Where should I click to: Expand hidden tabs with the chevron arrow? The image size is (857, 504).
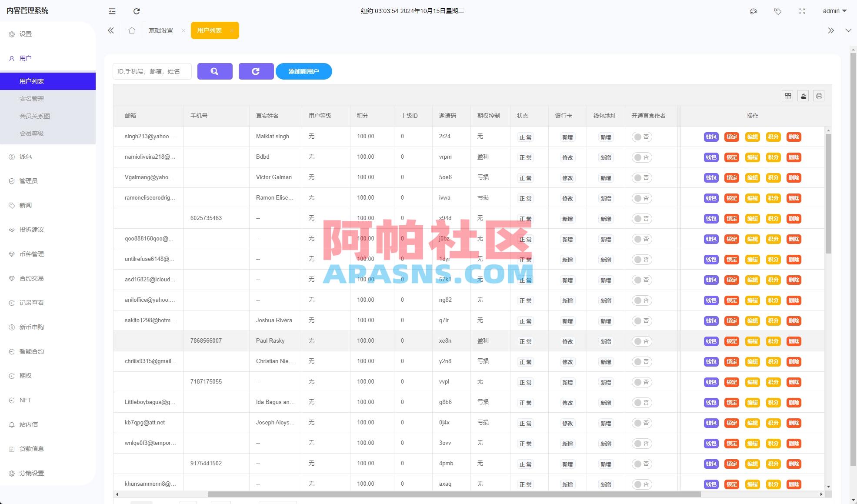tap(831, 30)
